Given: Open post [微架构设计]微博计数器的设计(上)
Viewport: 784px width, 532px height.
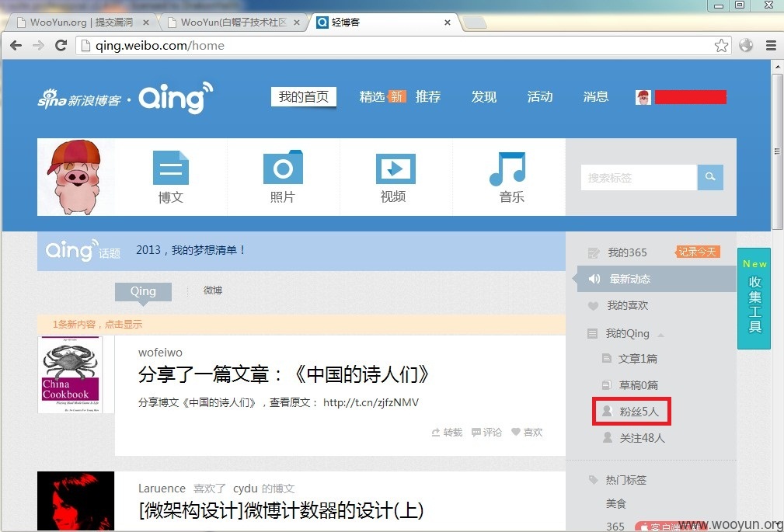Looking at the screenshot, I should [x=281, y=510].
